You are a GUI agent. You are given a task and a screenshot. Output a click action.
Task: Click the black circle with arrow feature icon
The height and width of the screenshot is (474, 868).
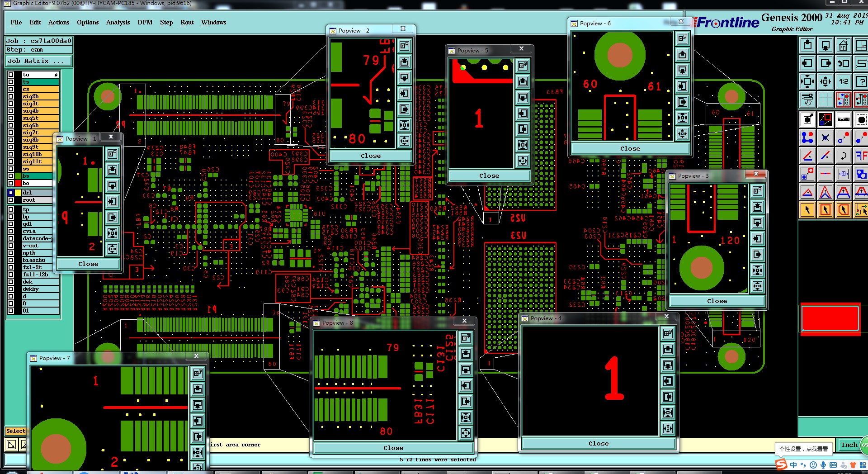[x=807, y=119]
